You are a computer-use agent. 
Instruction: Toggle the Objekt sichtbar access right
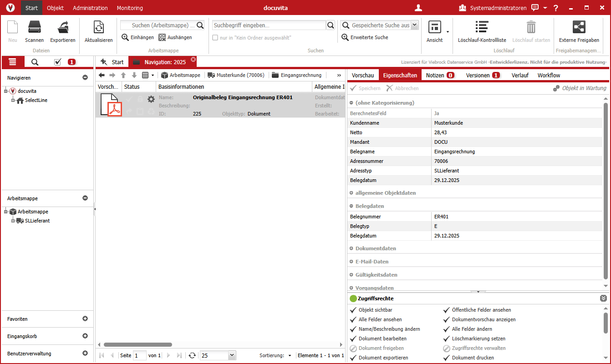point(353,310)
